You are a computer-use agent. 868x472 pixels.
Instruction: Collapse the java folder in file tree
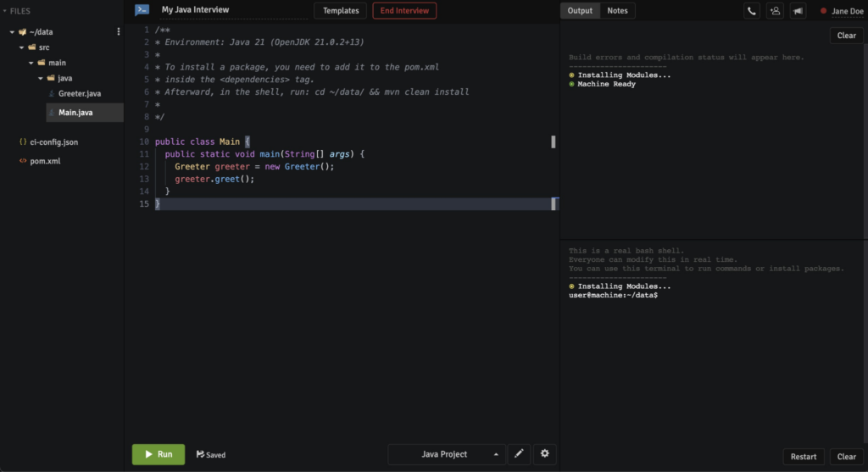(x=41, y=78)
